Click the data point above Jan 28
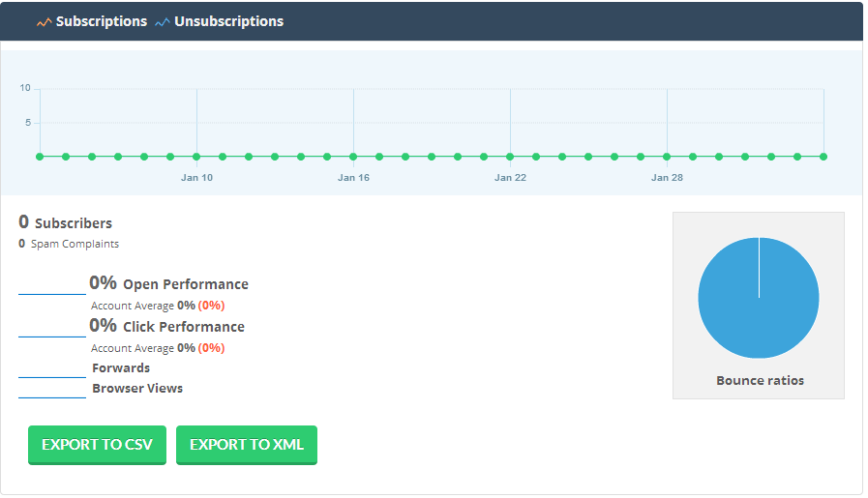This screenshot has width=868, height=498. pos(667,157)
